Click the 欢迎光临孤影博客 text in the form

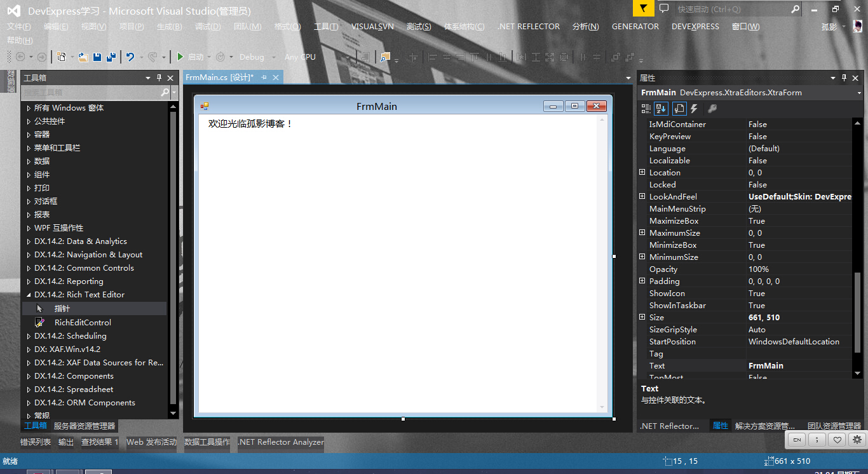pyautogui.click(x=250, y=123)
